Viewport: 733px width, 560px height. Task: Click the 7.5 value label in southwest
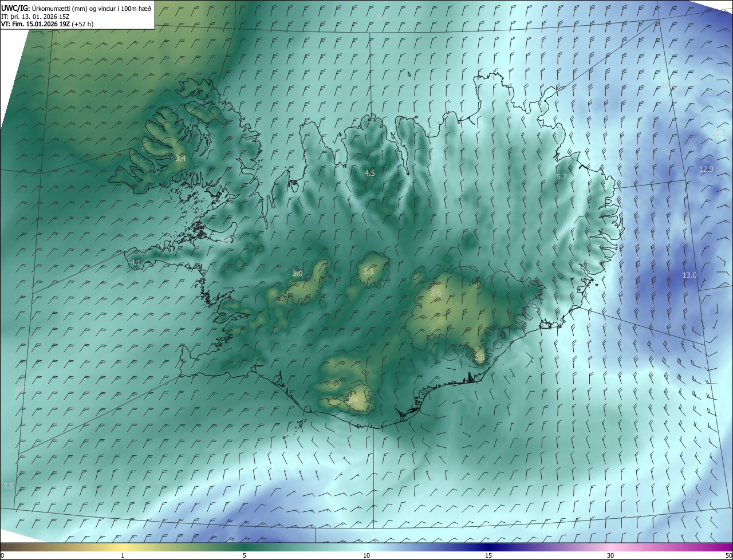tap(8, 486)
